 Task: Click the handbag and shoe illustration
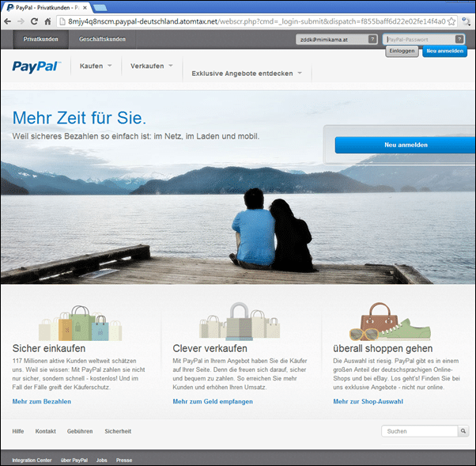click(x=390, y=321)
